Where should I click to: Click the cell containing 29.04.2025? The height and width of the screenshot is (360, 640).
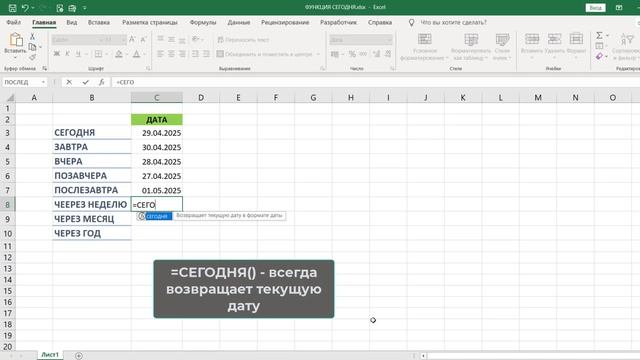click(157, 133)
